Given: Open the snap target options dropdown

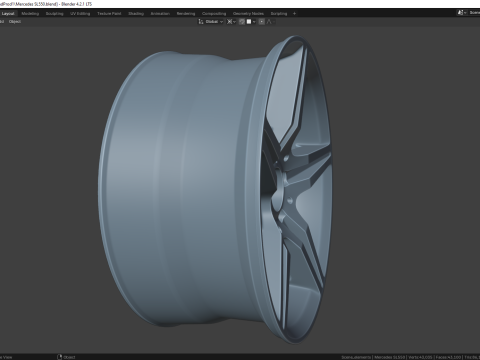Looking at the screenshot, I should tap(251, 22).
